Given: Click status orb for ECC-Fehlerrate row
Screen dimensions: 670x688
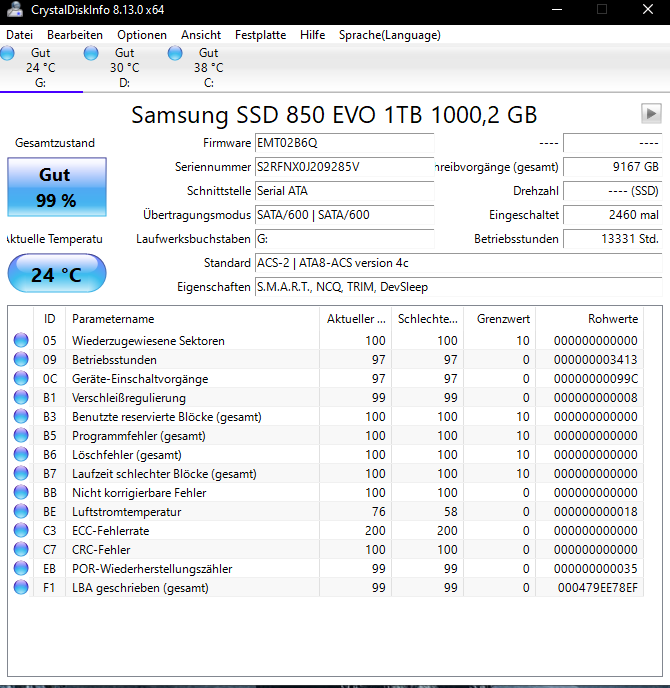Looking at the screenshot, I should coord(21,530).
